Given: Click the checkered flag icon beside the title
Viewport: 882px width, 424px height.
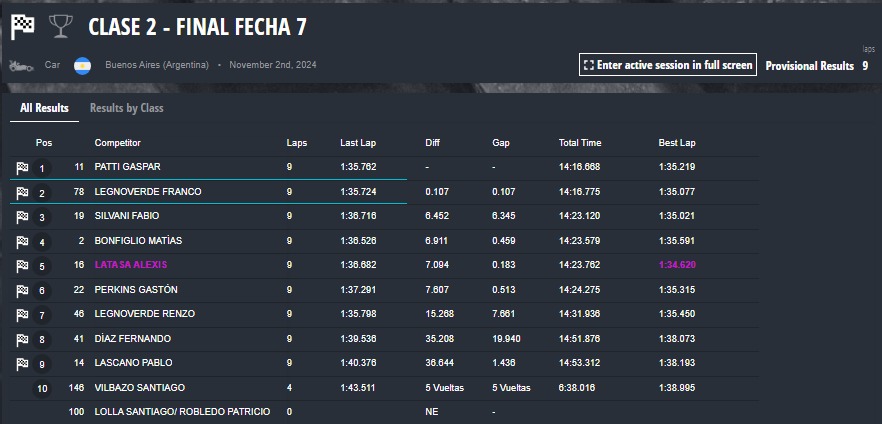Looking at the screenshot, I should (x=22, y=27).
